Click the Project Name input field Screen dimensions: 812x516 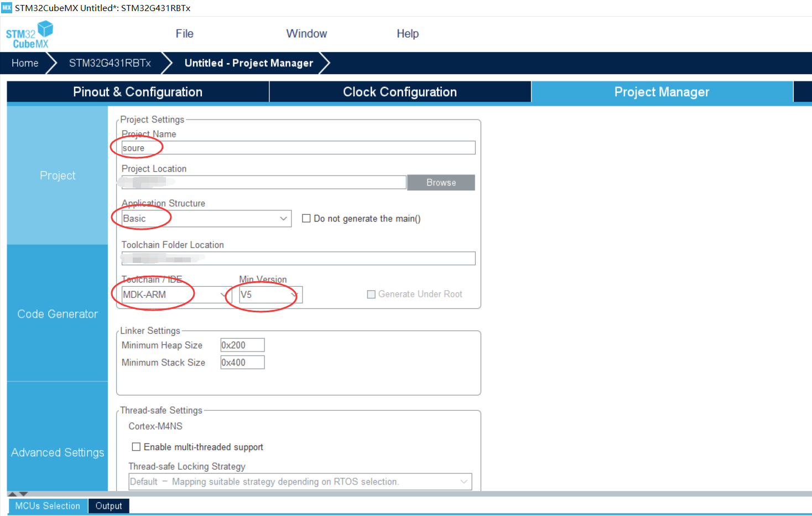(298, 148)
